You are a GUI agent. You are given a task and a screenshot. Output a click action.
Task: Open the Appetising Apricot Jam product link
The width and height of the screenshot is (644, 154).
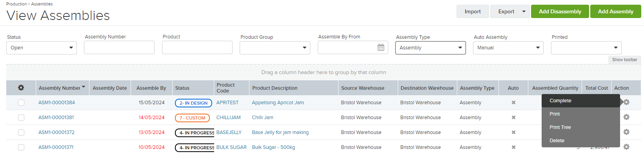click(278, 103)
